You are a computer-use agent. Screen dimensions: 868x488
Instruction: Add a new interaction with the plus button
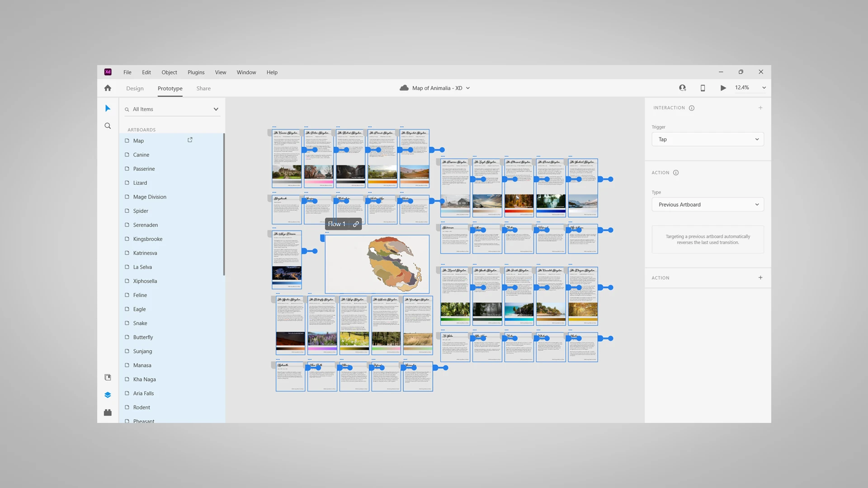click(x=760, y=108)
